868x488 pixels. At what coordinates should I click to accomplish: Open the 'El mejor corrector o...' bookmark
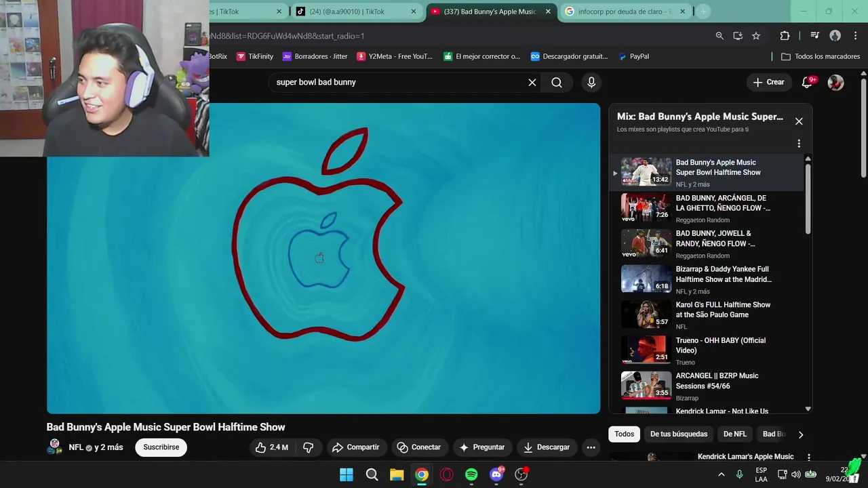(482, 56)
